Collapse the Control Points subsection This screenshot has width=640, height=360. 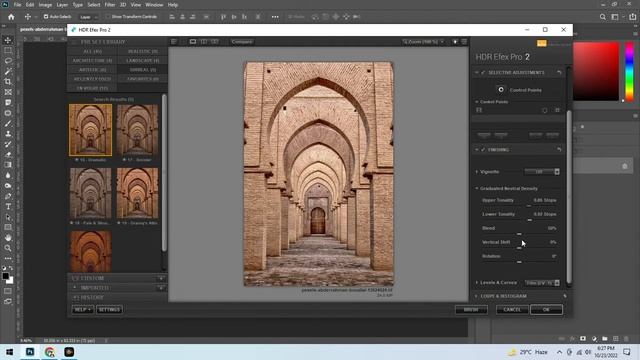[x=477, y=102]
